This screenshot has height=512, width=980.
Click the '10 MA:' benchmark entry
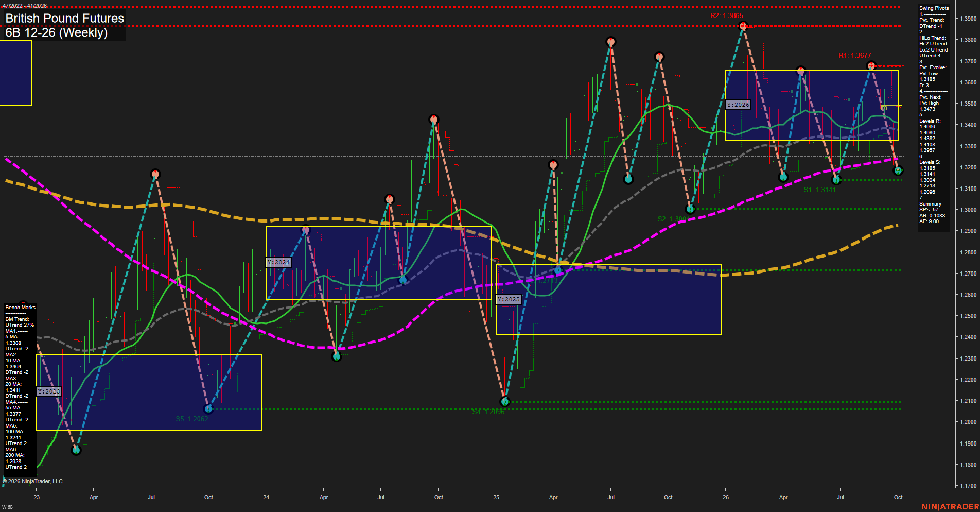click(x=13, y=361)
